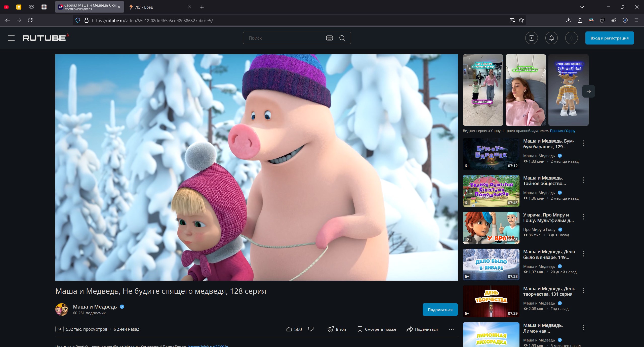644x347 pixels.
Task: Open the virtual keyboard in search
Action: [x=330, y=38]
